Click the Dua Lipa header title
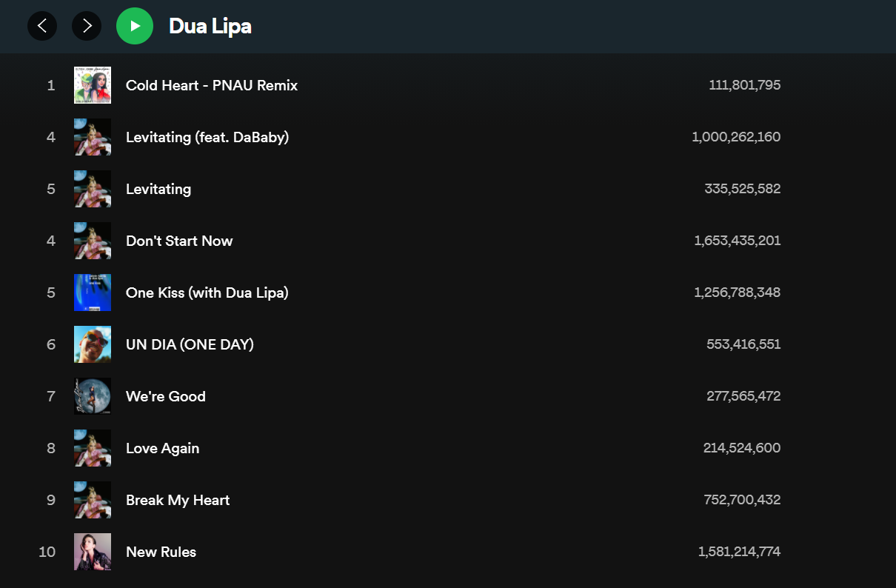 (x=210, y=26)
